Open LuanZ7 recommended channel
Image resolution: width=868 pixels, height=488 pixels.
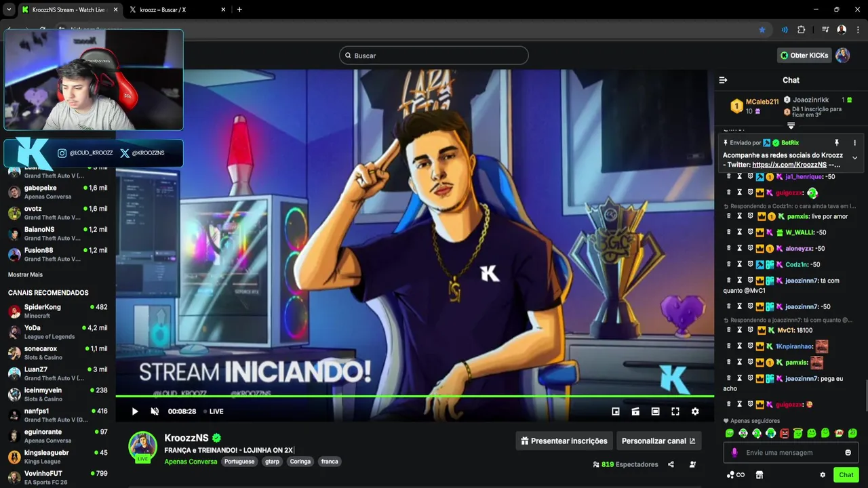pyautogui.click(x=58, y=374)
